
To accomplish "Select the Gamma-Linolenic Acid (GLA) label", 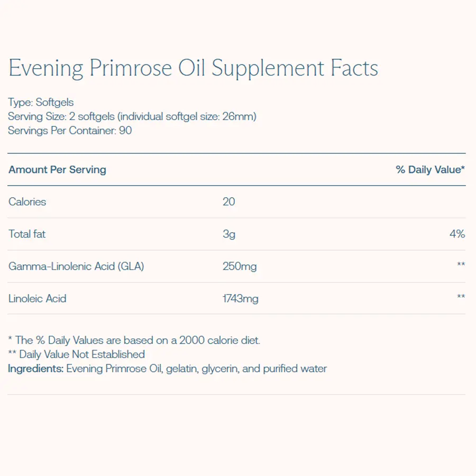I will pos(76,266).
